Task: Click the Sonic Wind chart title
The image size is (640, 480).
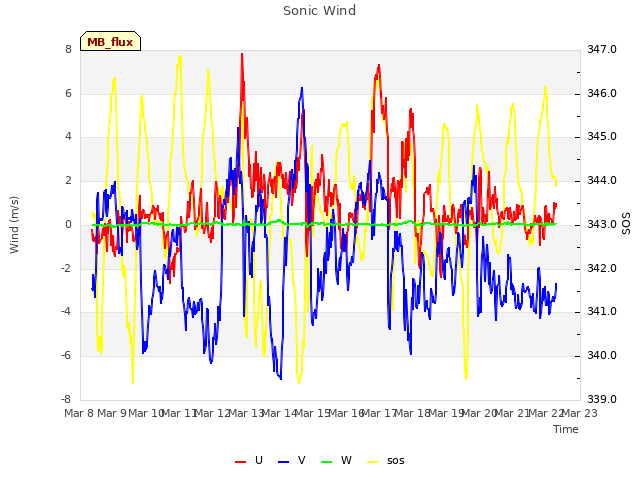Action: point(320,11)
